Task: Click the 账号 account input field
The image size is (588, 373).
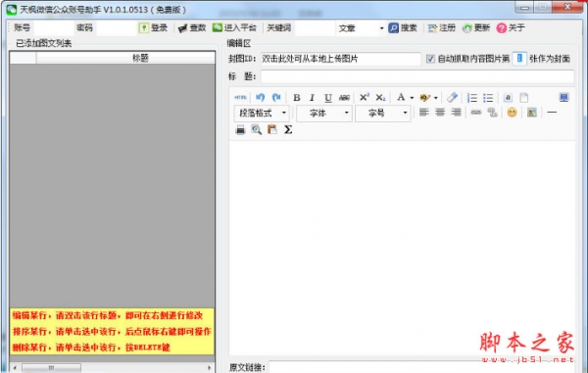Action: [x=54, y=27]
